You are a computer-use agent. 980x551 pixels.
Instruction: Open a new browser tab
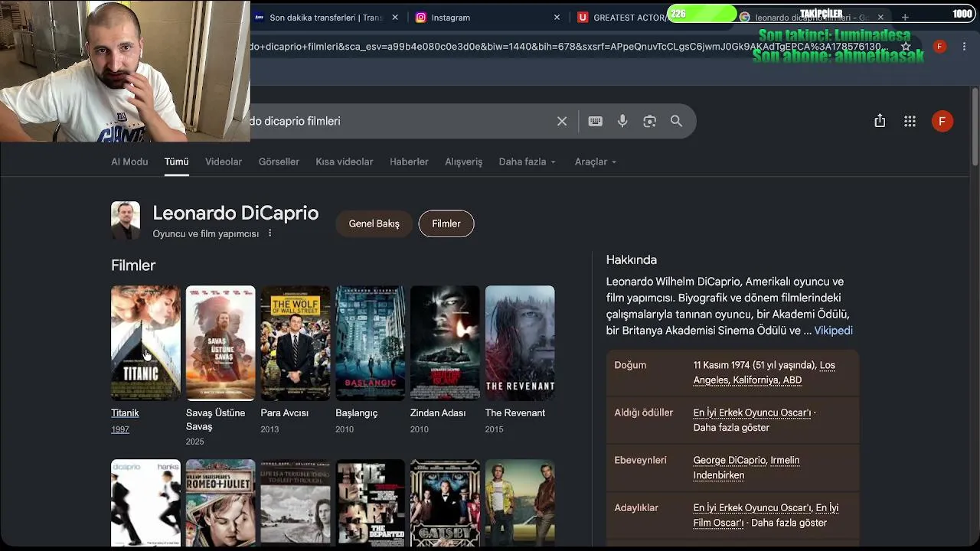pyautogui.click(x=905, y=17)
